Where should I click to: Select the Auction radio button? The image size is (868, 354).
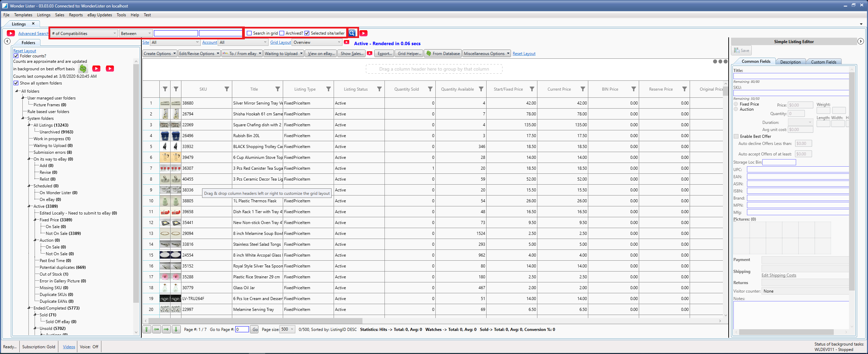pos(736,109)
